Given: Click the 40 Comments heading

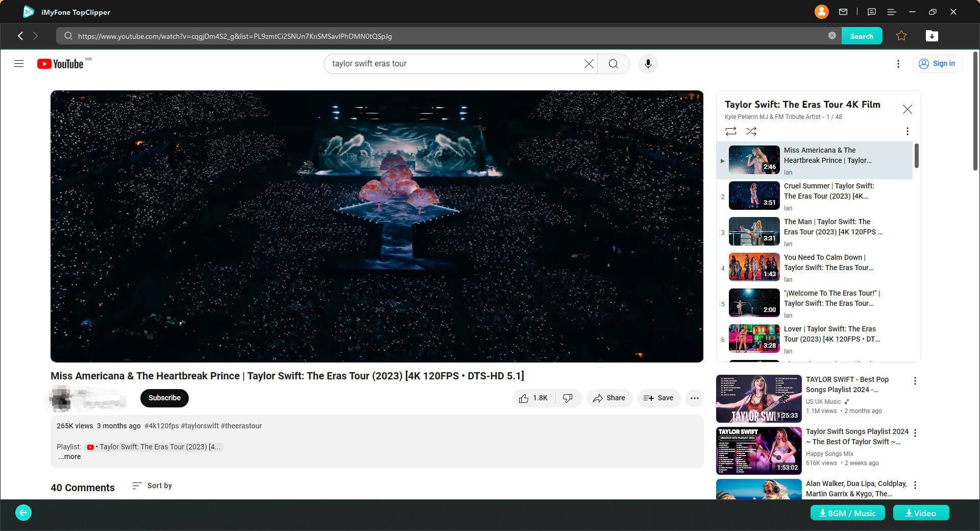Looking at the screenshot, I should click(83, 488).
